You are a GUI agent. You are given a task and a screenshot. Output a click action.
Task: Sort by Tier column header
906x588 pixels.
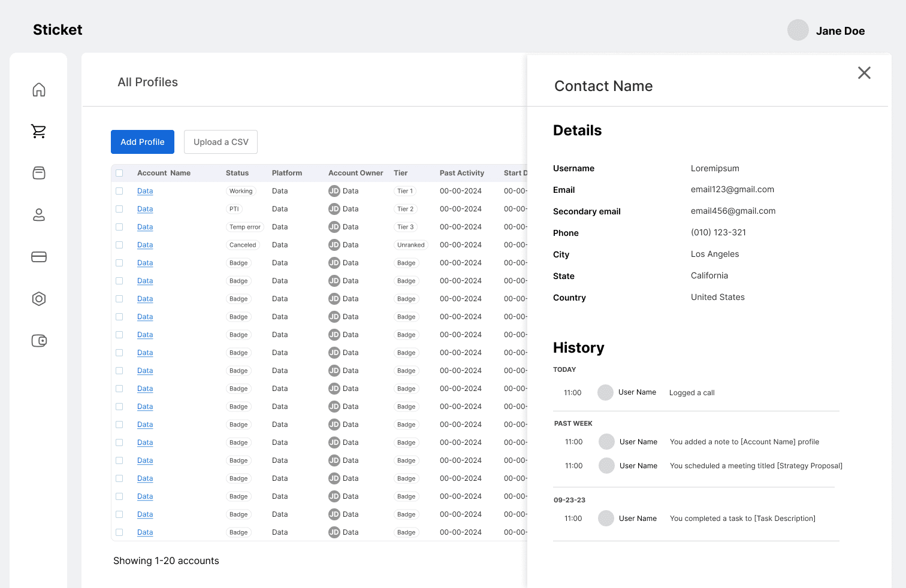pos(400,173)
